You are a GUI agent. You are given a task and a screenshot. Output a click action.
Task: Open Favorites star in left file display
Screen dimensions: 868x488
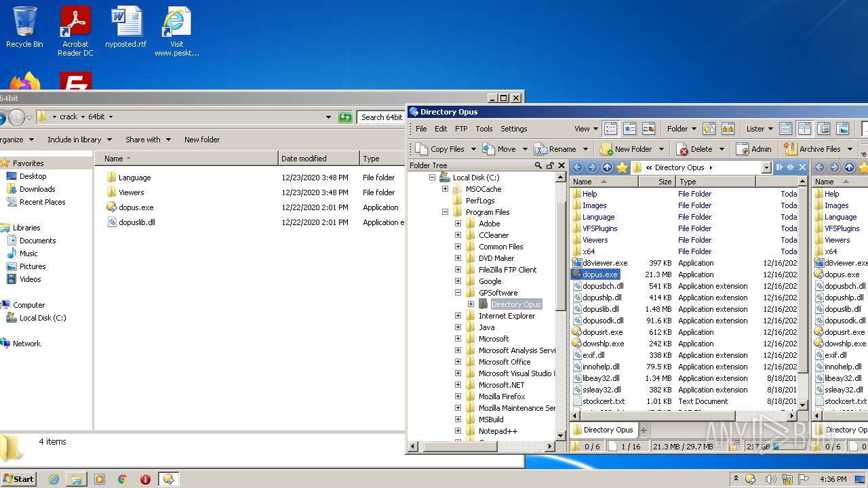tap(623, 167)
